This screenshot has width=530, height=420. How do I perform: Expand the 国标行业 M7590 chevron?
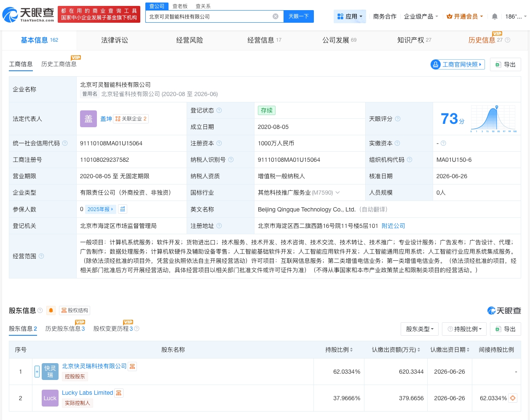coord(337,193)
